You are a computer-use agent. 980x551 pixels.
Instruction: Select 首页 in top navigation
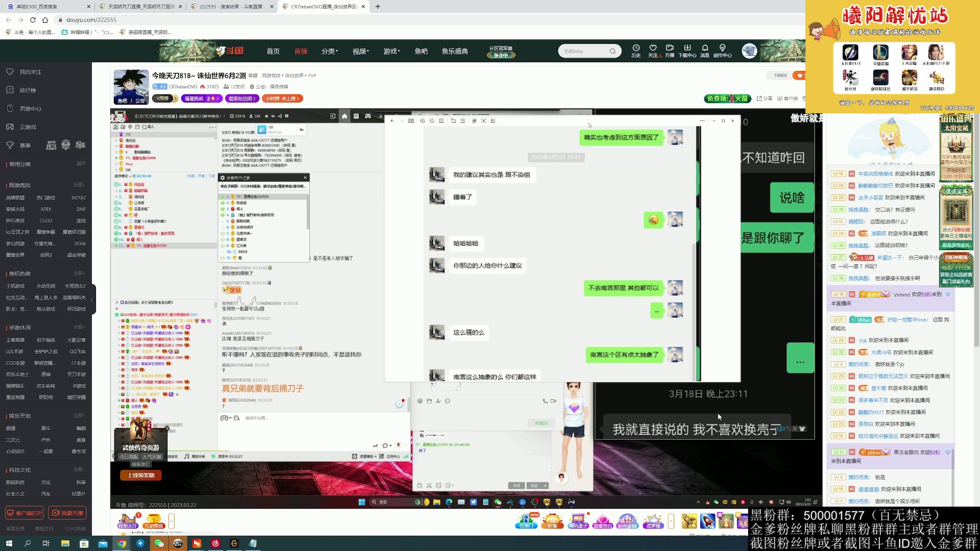pos(273,51)
